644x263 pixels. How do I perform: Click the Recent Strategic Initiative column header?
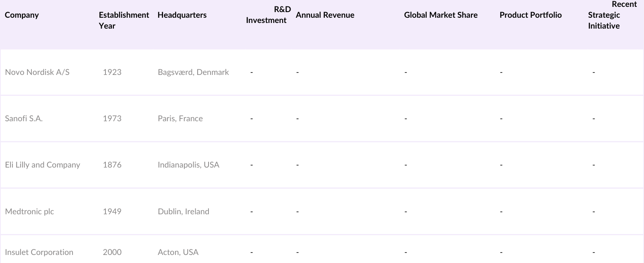(x=613, y=15)
